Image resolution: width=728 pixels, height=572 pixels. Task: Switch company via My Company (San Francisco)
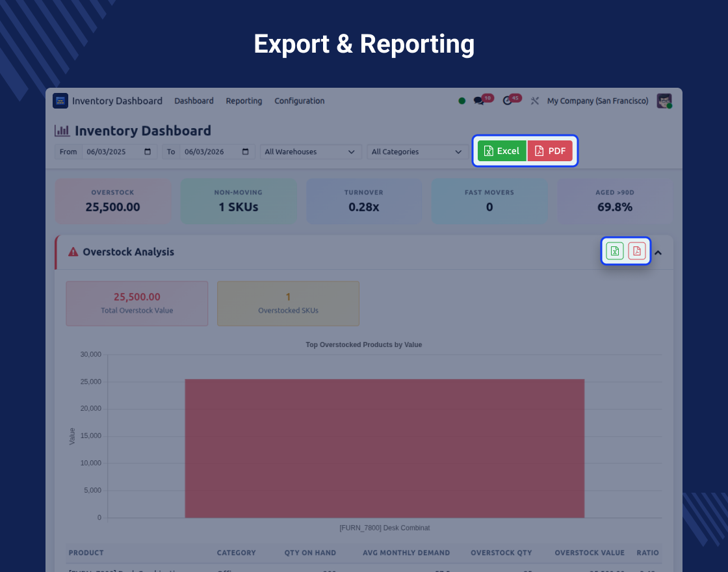pos(597,101)
